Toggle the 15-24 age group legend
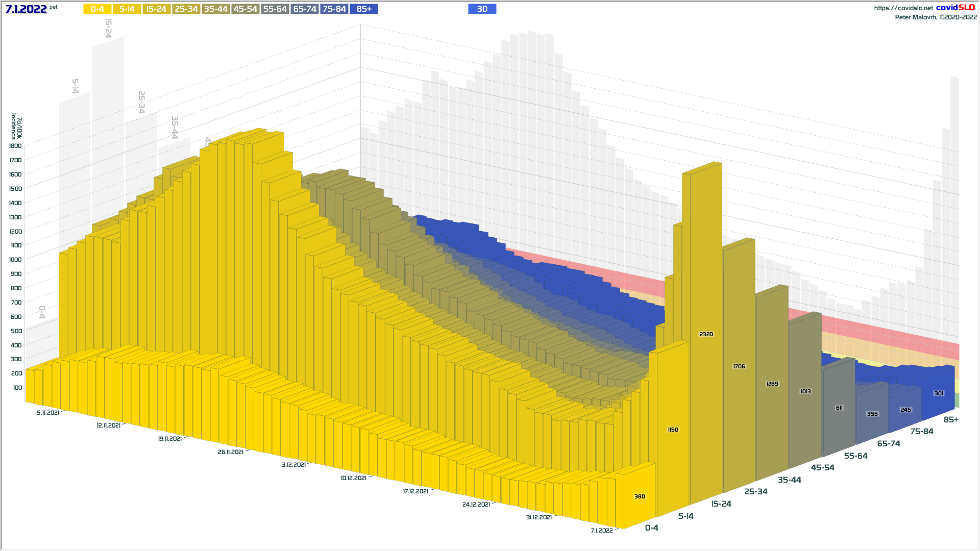Image resolution: width=980 pixels, height=551 pixels. tap(156, 9)
